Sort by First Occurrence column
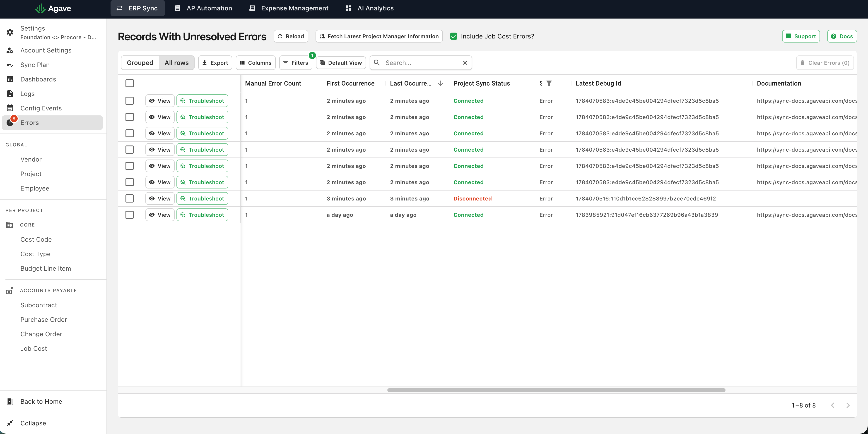868x434 pixels. [x=350, y=83]
